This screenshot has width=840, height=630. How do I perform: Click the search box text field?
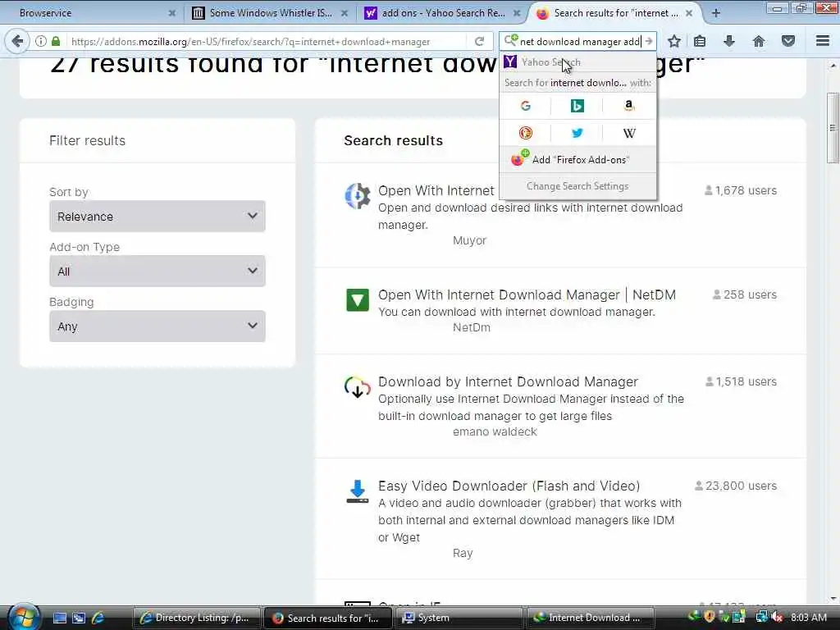coord(580,41)
